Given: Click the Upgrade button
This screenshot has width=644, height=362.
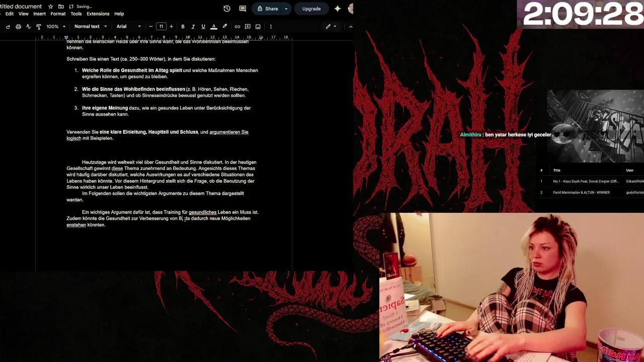Looking at the screenshot, I should click(311, 9).
